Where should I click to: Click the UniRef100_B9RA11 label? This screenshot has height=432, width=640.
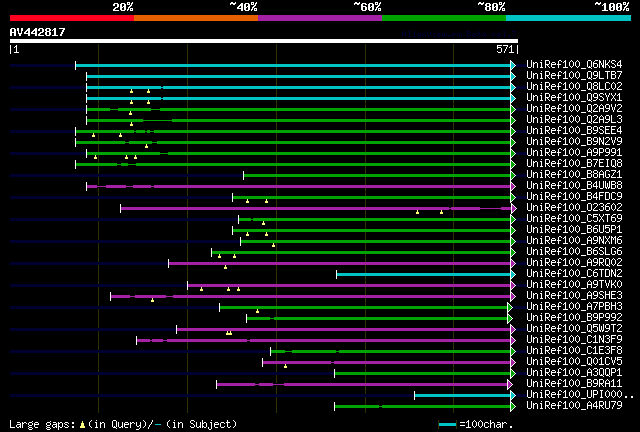[574, 384]
